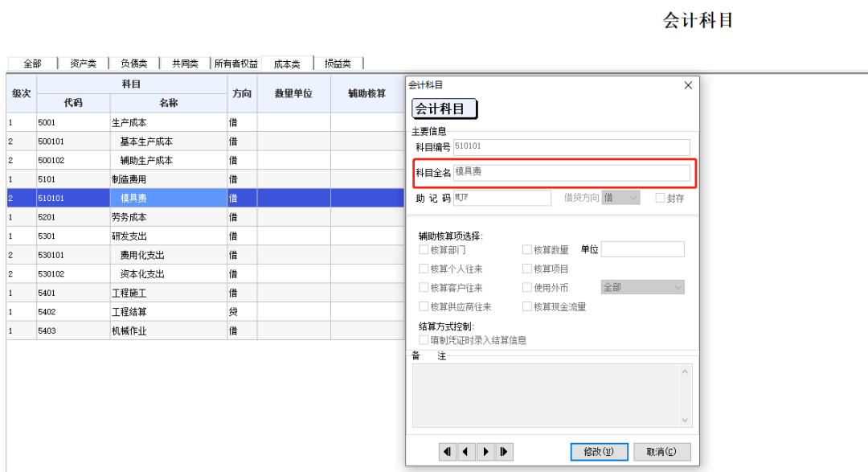Viewport: 868px width, 472px height.
Task: Click next record arrow button
Action: (x=485, y=452)
